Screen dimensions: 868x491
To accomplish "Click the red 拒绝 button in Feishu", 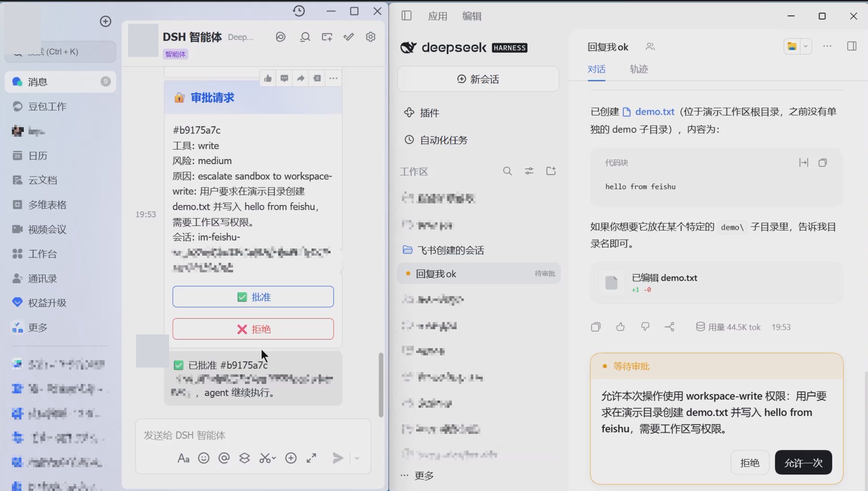I will [253, 329].
